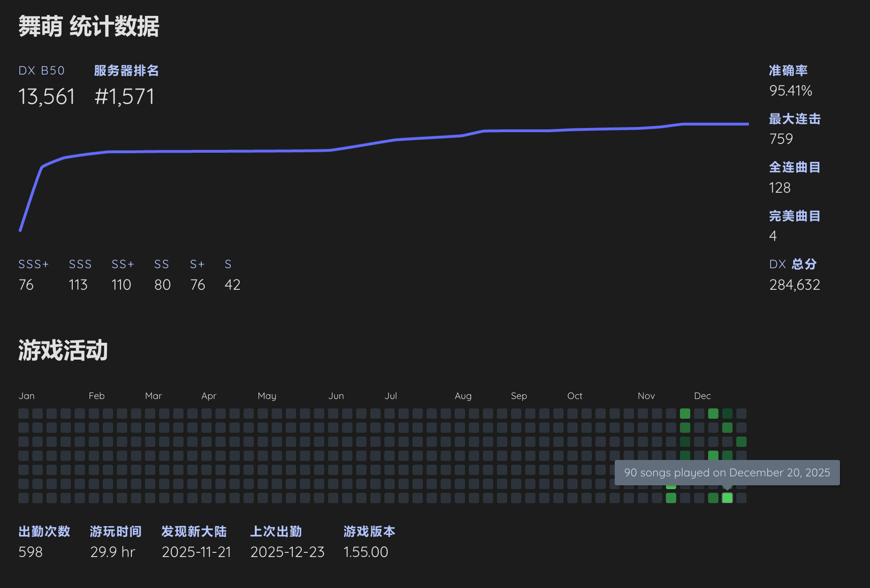870x588 pixels.
Task: Click the S count "42"
Action: [232, 285]
